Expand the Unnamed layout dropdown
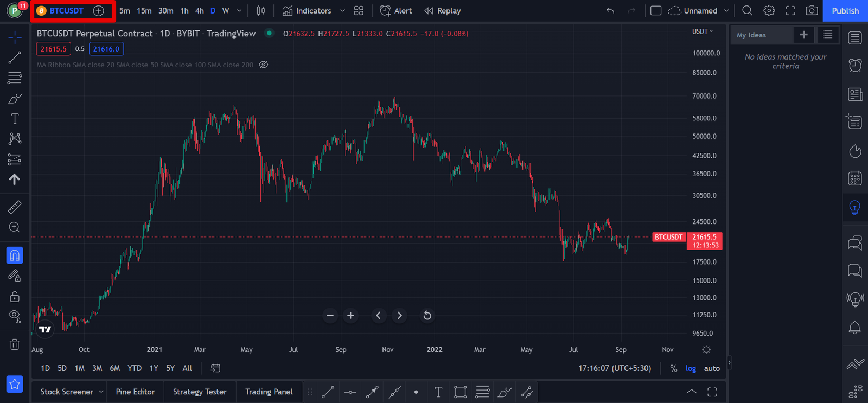 (726, 11)
